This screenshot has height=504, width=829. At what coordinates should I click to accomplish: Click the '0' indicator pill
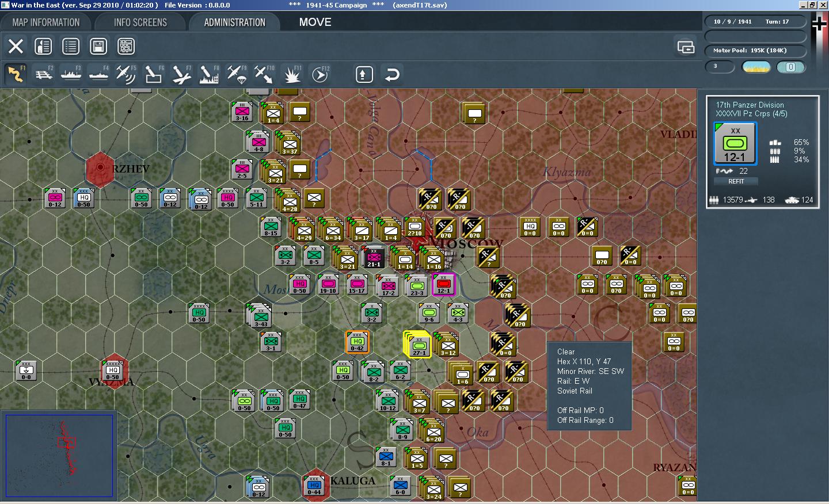point(791,67)
